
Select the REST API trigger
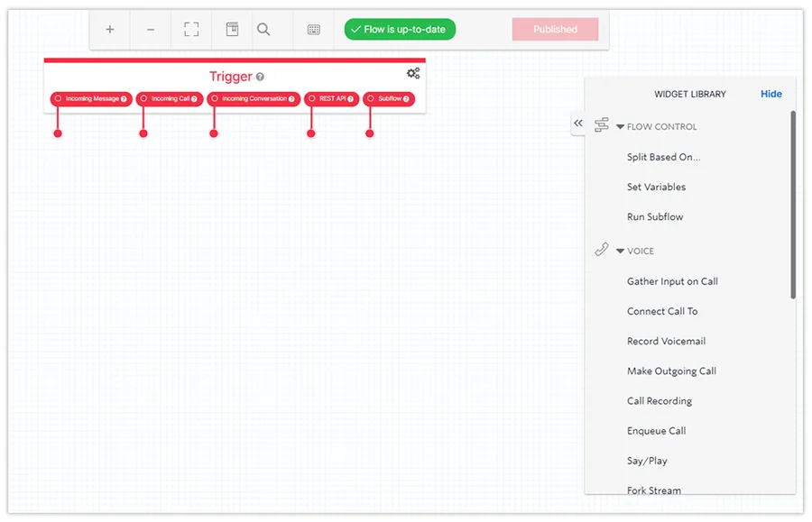[x=331, y=99]
